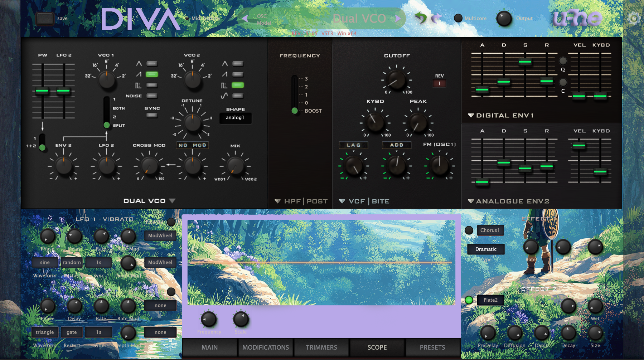Toggle the C button in Digital Env1
This screenshot has width=644, height=360.
point(563,82)
